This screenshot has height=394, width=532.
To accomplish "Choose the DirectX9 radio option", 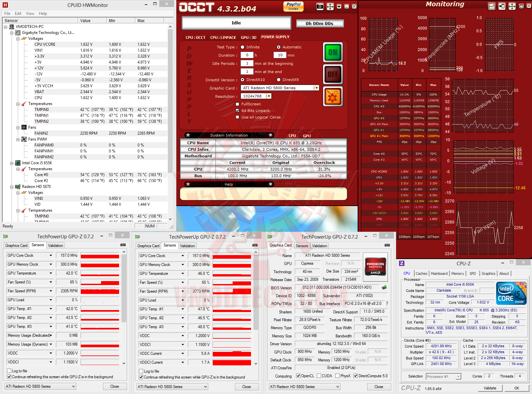I will [279, 80].
